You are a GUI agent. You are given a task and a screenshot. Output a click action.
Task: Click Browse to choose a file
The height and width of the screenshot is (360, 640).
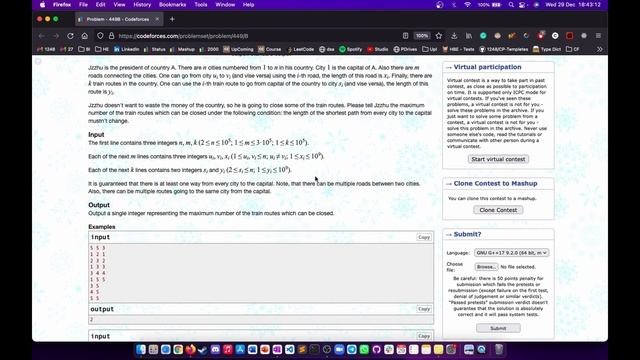(486, 267)
